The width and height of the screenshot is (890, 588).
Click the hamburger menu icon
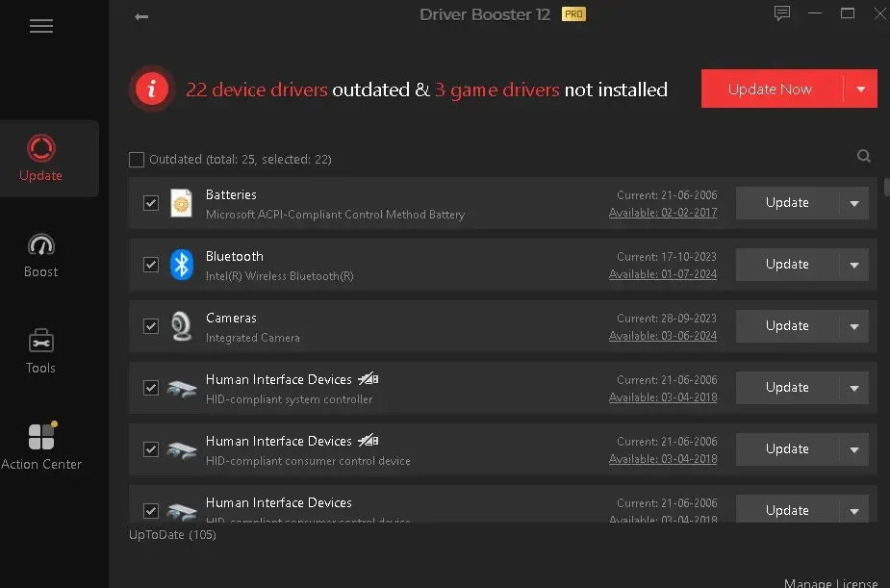pyautogui.click(x=41, y=26)
